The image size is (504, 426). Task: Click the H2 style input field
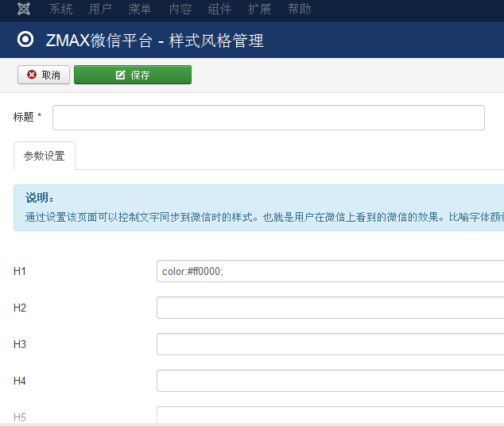click(x=331, y=308)
